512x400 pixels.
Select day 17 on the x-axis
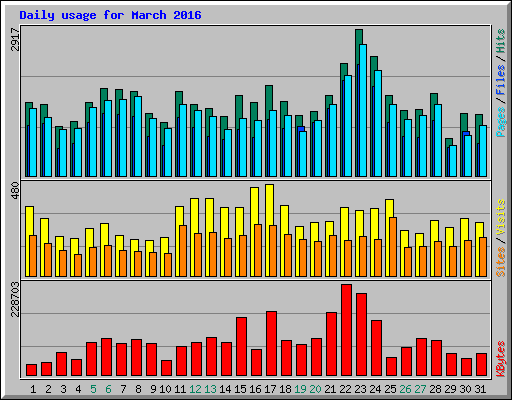(270, 389)
